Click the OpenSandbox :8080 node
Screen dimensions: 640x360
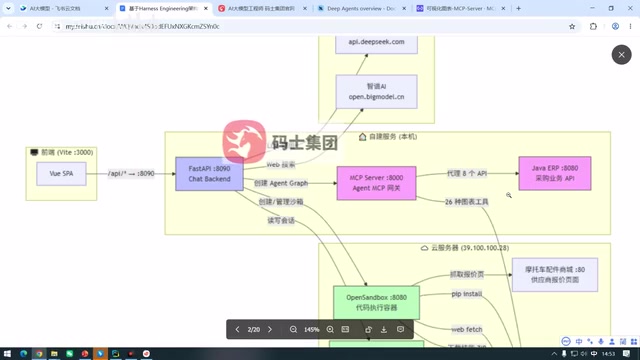[376, 302]
